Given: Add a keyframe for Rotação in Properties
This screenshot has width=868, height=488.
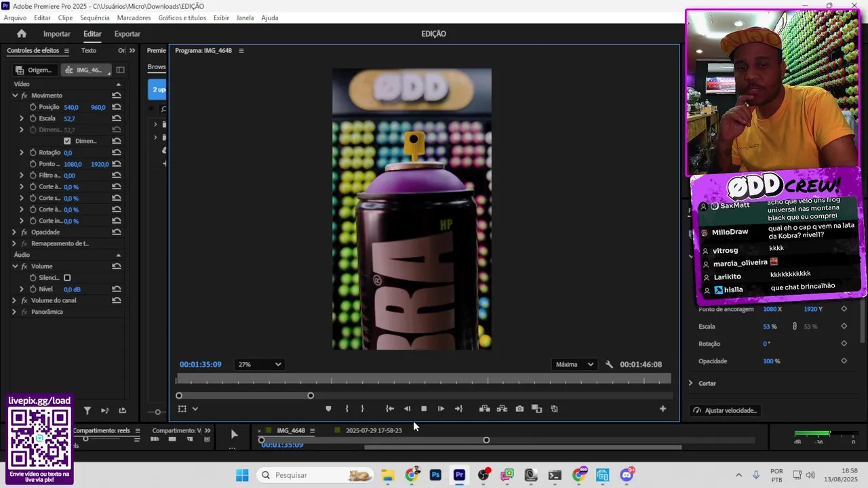Looking at the screenshot, I should [844, 344].
